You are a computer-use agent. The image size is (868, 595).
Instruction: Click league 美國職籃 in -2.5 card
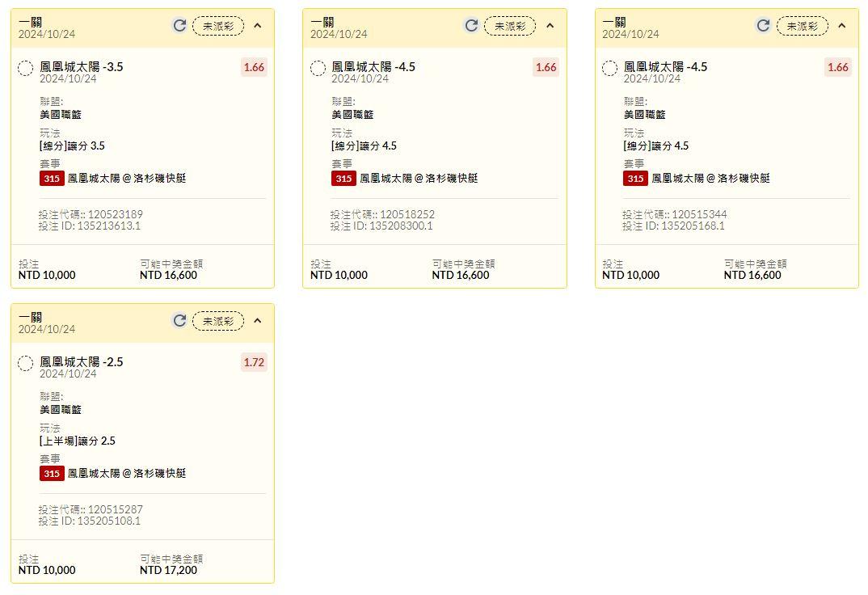point(61,410)
